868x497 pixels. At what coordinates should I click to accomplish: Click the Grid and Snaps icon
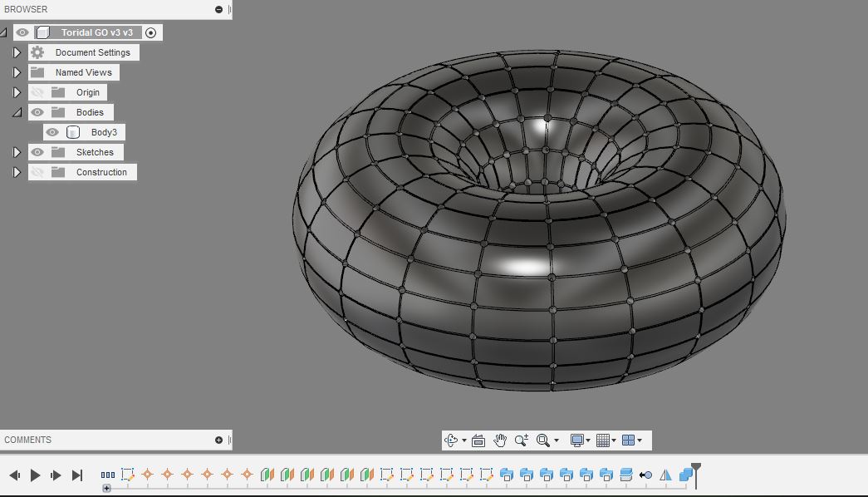pyautogui.click(x=603, y=440)
